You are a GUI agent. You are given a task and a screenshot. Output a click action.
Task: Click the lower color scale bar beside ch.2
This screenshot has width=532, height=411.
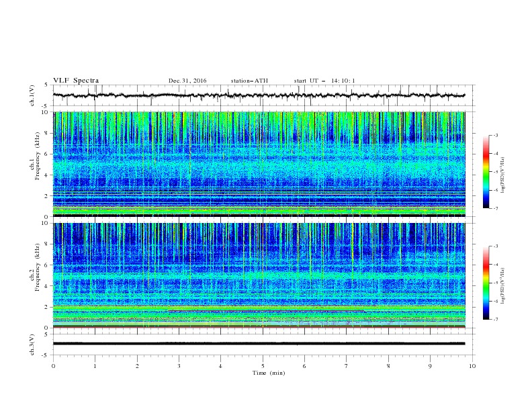486,283
